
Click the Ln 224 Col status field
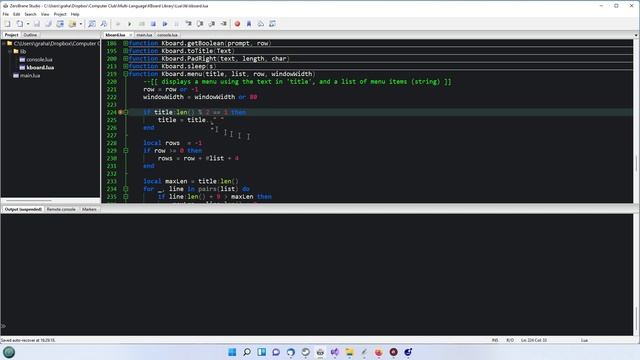tap(534, 340)
